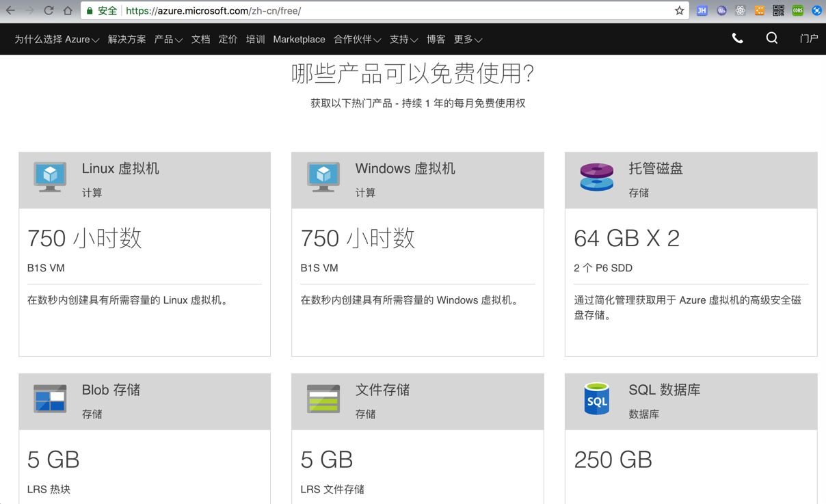This screenshot has height=504, width=826.
Task: Click B1S VM in Linux 虚拟机 card
Action: (x=46, y=268)
